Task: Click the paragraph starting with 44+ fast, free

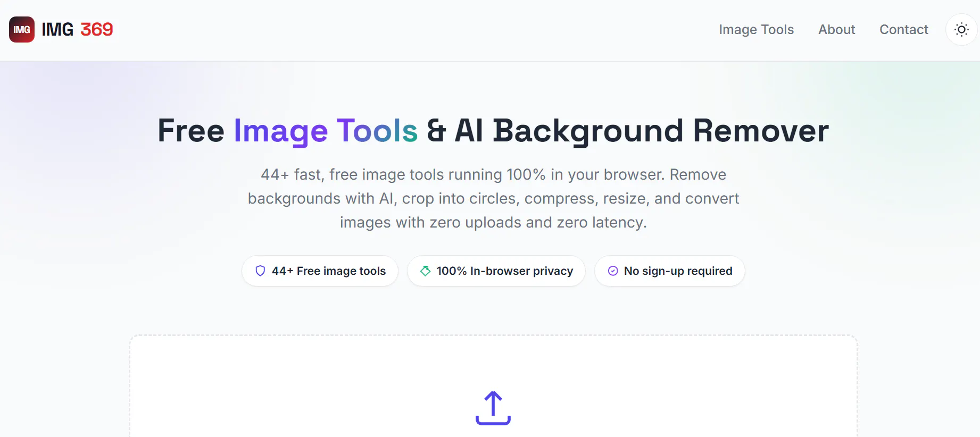Action: (493, 198)
